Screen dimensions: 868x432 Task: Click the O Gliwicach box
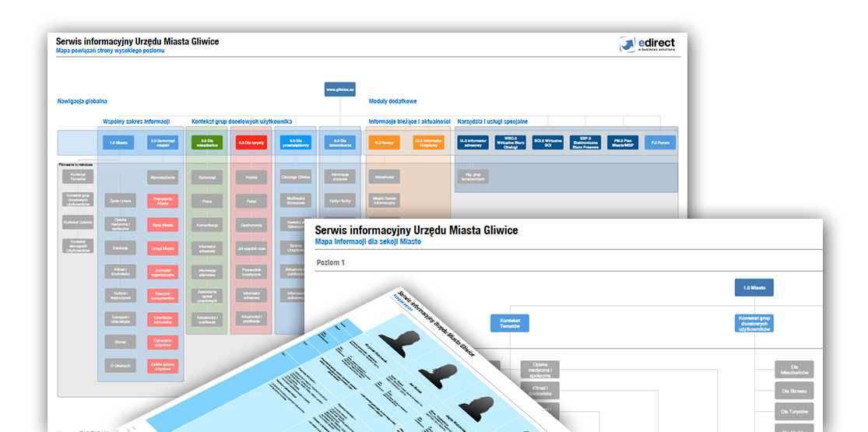(x=120, y=366)
